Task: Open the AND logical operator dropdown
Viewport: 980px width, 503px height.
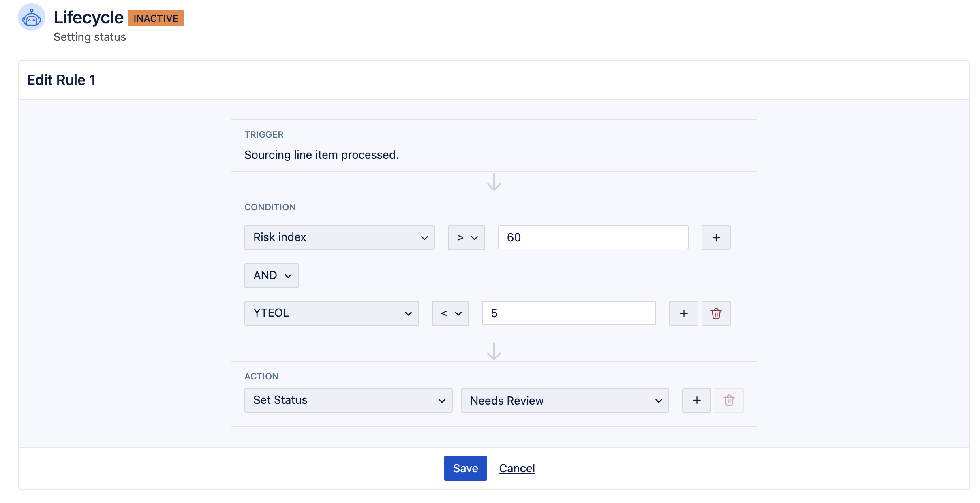Action: coord(271,275)
